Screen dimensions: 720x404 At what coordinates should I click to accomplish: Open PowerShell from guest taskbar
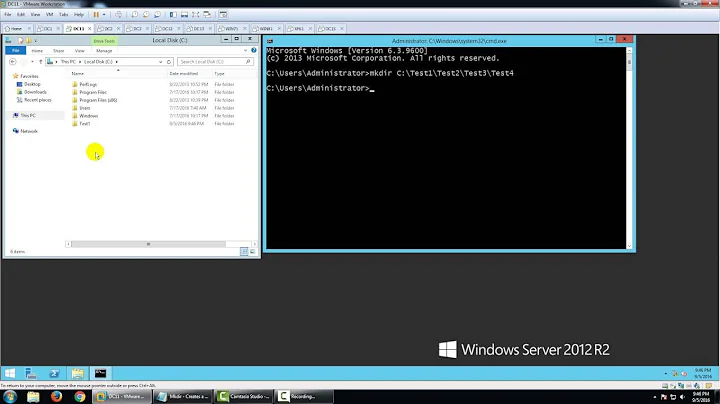coord(54,373)
